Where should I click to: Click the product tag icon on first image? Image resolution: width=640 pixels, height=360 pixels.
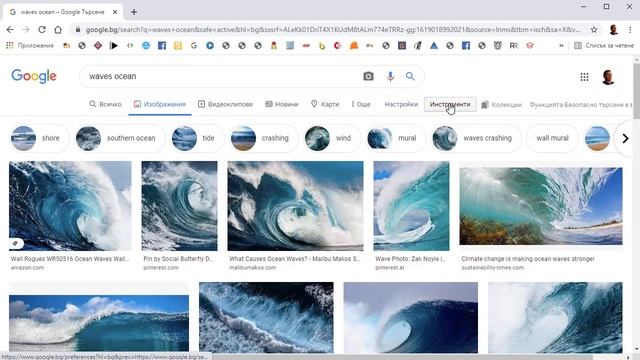pyautogui.click(x=16, y=243)
